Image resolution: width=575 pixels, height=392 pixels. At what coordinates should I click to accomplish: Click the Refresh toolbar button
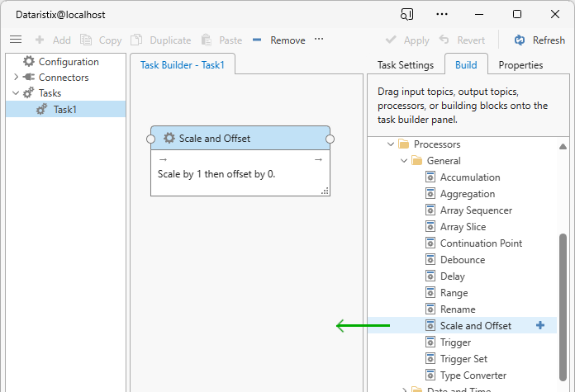539,40
